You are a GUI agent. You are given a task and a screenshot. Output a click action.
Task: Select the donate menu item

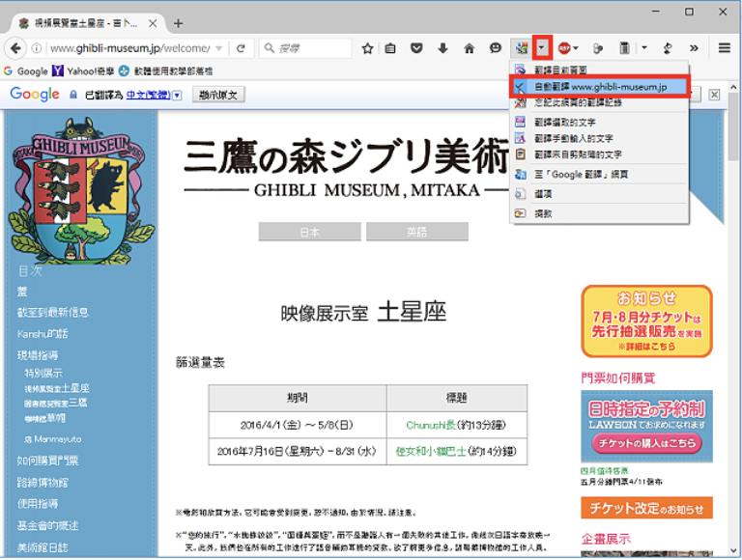pyautogui.click(x=599, y=213)
